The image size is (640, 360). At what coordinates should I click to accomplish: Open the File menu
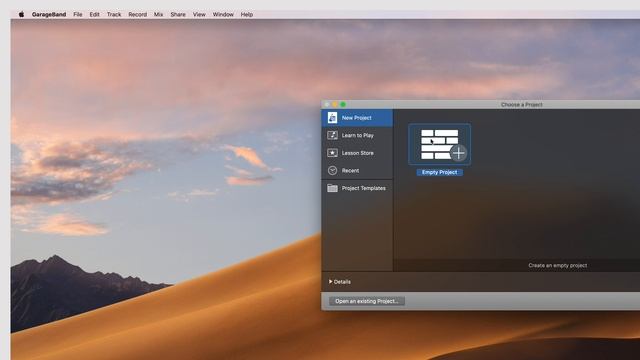coord(78,14)
